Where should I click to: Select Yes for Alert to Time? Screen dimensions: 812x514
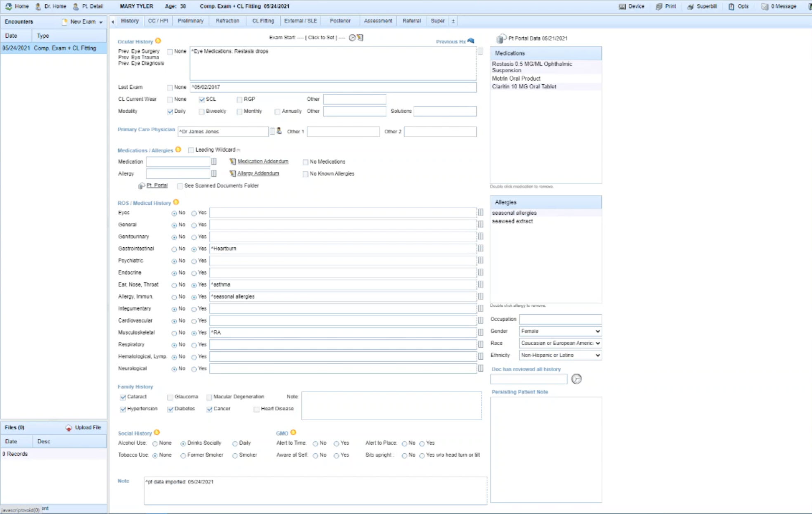pos(337,443)
